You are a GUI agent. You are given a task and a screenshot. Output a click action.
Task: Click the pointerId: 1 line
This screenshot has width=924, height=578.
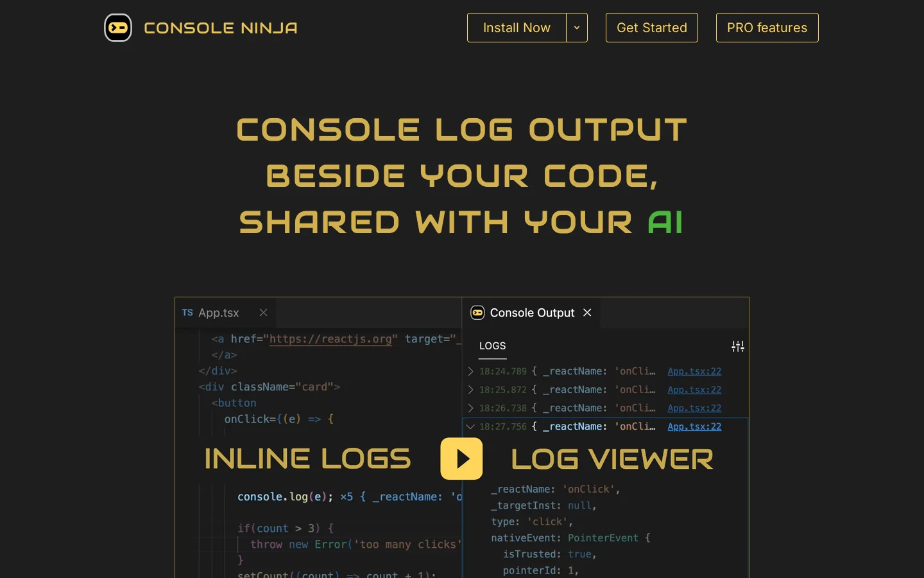541,570
